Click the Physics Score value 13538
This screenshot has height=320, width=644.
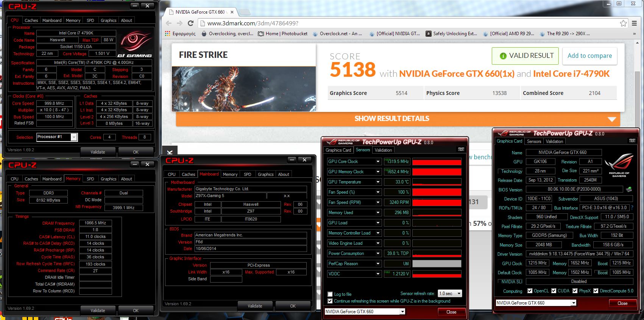(499, 93)
